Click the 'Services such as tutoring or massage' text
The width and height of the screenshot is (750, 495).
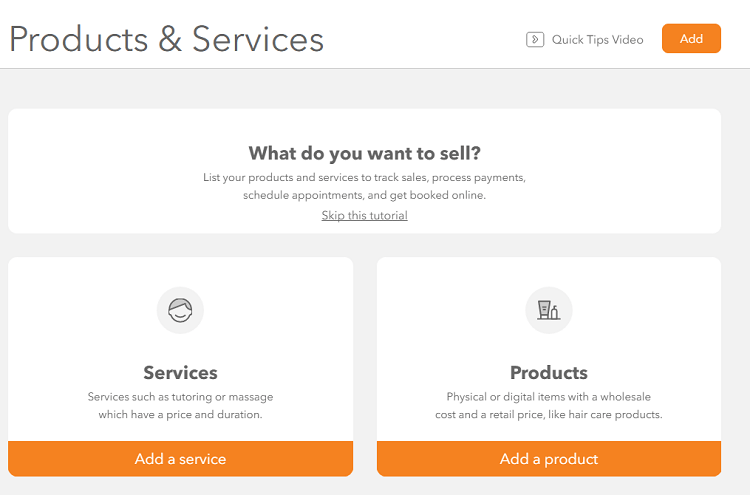pyautogui.click(x=180, y=396)
